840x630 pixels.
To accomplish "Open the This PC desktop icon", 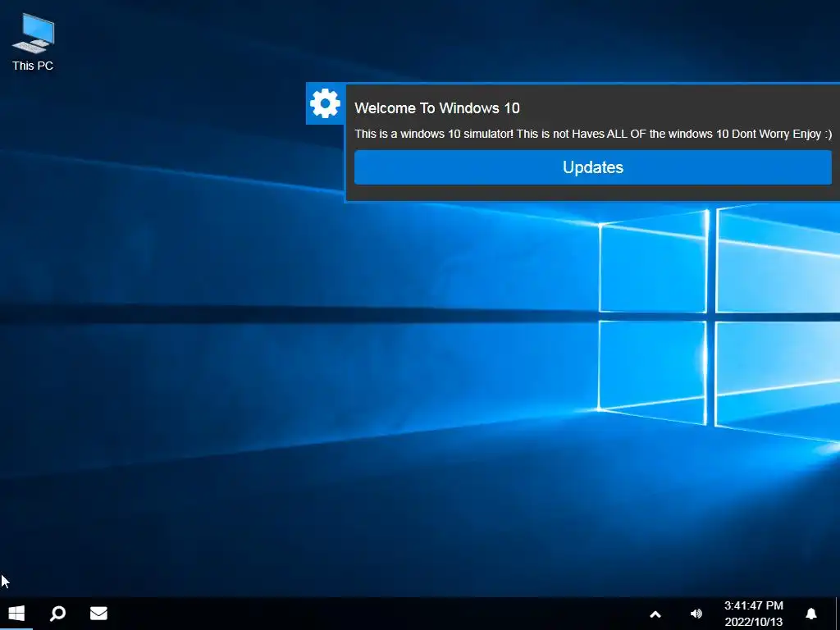I will (33, 43).
